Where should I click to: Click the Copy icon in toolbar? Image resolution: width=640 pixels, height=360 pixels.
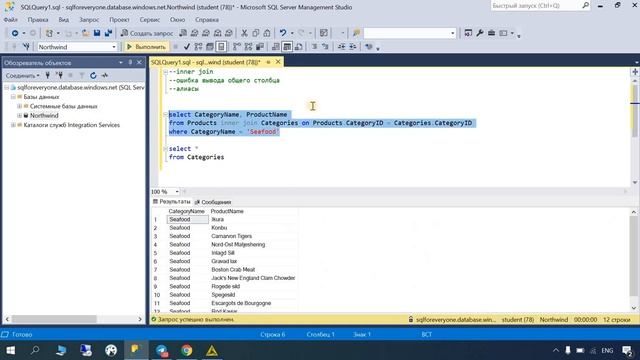pos(256,33)
